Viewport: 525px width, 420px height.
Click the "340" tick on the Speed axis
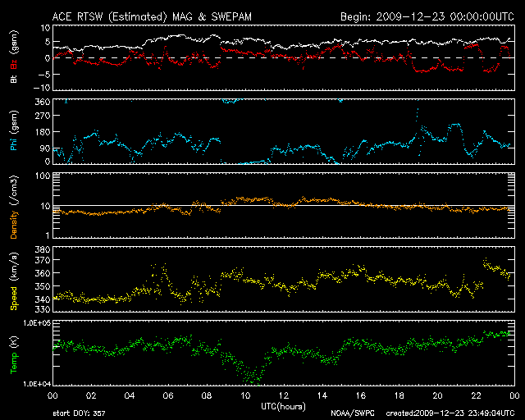[43, 299]
